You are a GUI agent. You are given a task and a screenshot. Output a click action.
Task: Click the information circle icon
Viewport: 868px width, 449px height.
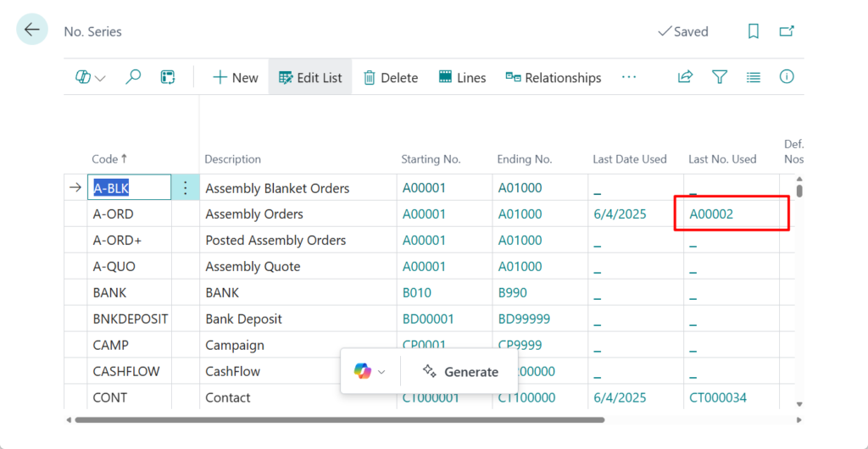pos(787,77)
